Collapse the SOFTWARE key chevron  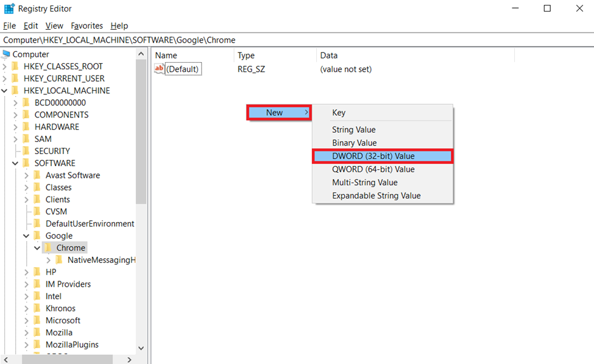pyautogui.click(x=16, y=163)
